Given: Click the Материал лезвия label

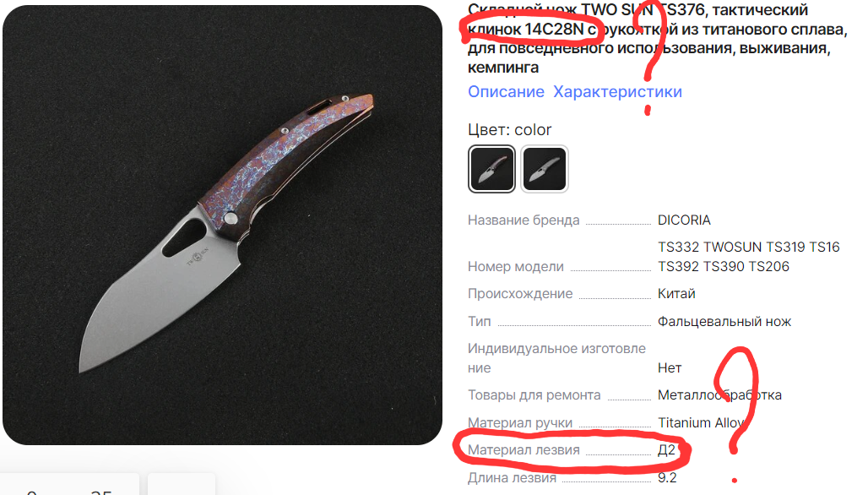Looking at the screenshot, I should 524,450.
